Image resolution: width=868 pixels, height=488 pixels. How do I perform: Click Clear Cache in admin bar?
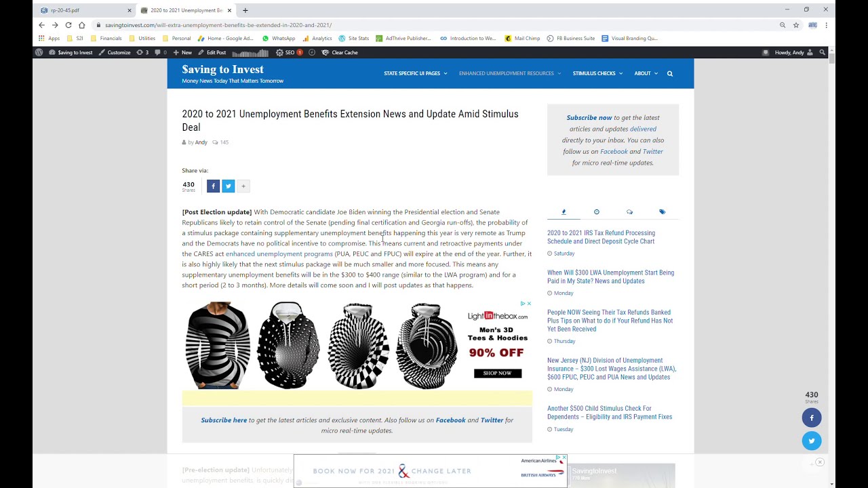tap(340, 52)
